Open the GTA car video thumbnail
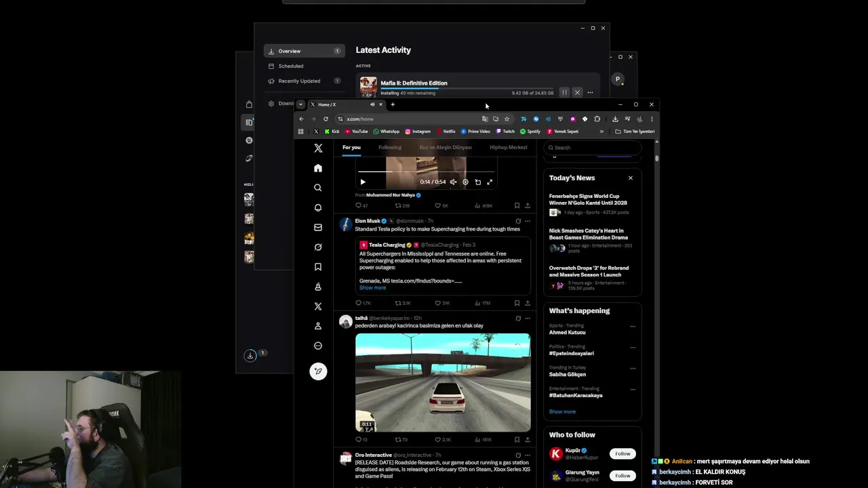 tap(443, 382)
